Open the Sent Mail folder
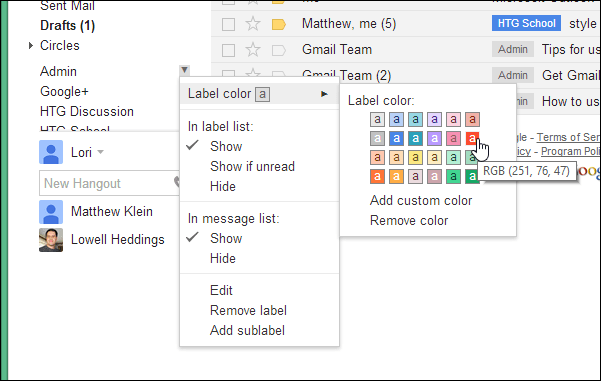This screenshot has width=601, height=381. pos(67,5)
